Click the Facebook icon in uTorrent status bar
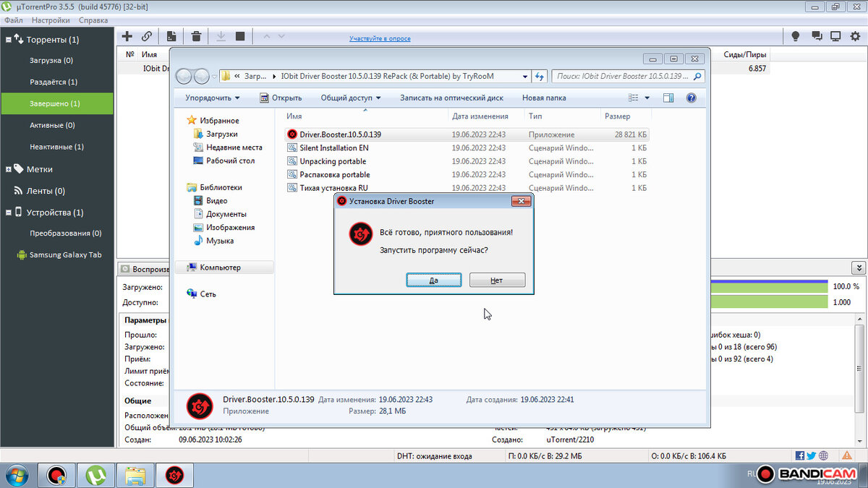 point(800,456)
